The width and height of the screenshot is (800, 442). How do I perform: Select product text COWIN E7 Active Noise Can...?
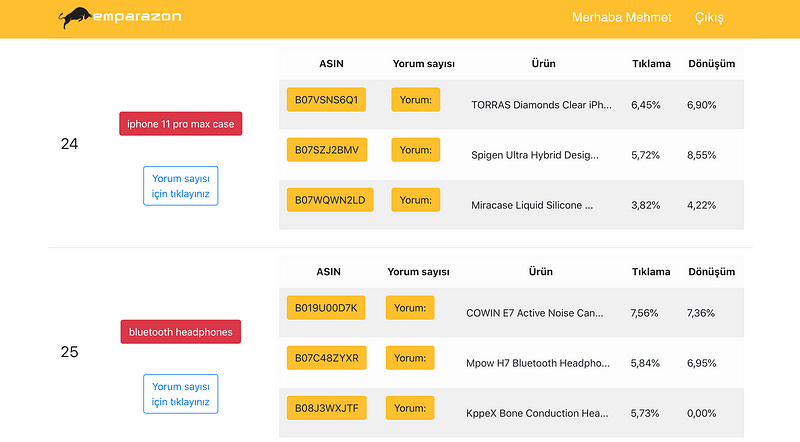535,313
